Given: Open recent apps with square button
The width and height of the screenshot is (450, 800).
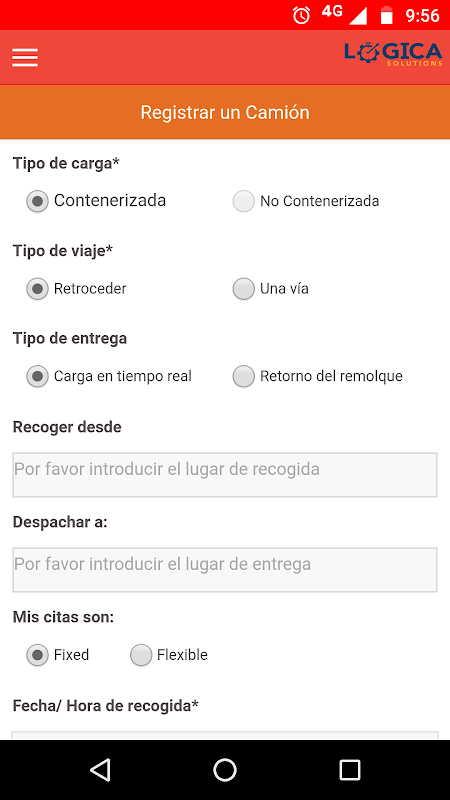Looking at the screenshot, I should point(350,769).
